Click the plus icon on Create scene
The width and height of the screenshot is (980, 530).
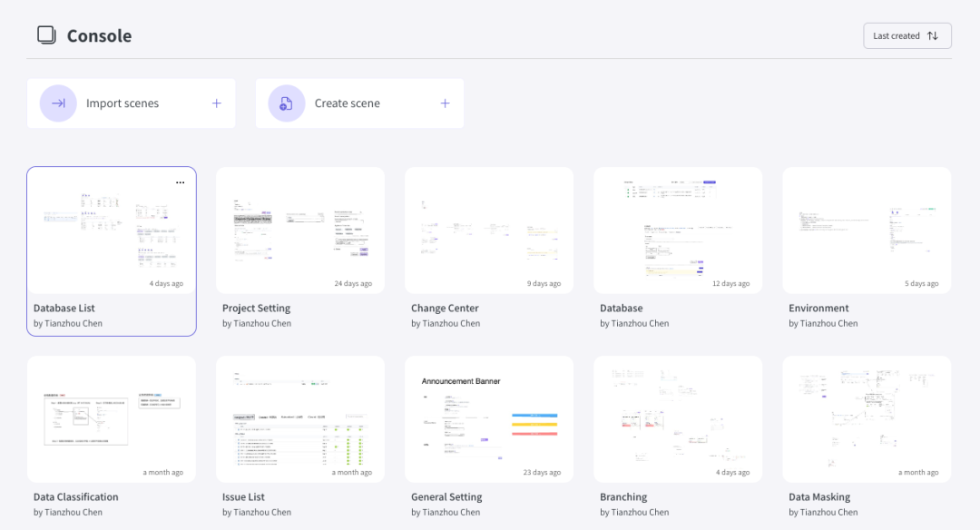(445, 103)
